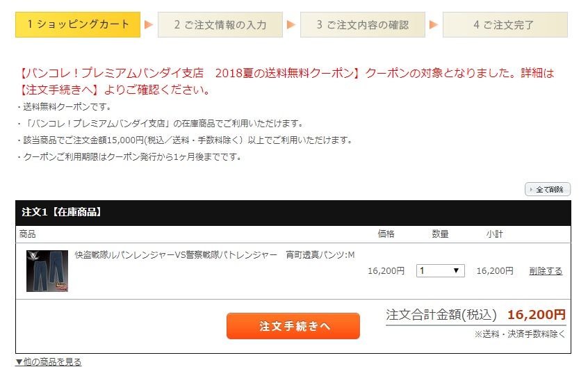
Task: Click the クーポンご利用期限 line
Action: [129, 157]
